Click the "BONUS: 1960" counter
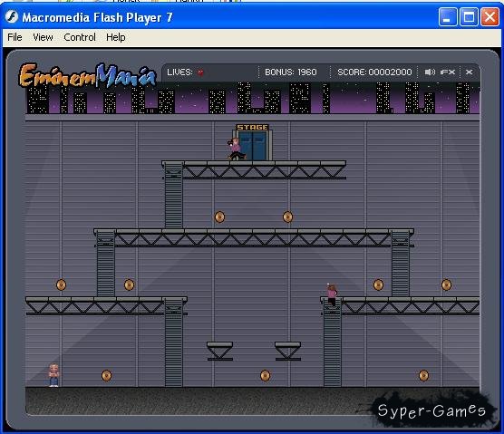This screenshot has height=434, width=504. pyautogui.click(x=291, y=72)
